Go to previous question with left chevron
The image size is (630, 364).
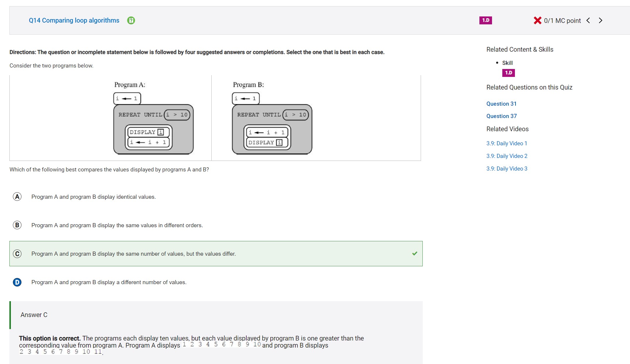588,20
